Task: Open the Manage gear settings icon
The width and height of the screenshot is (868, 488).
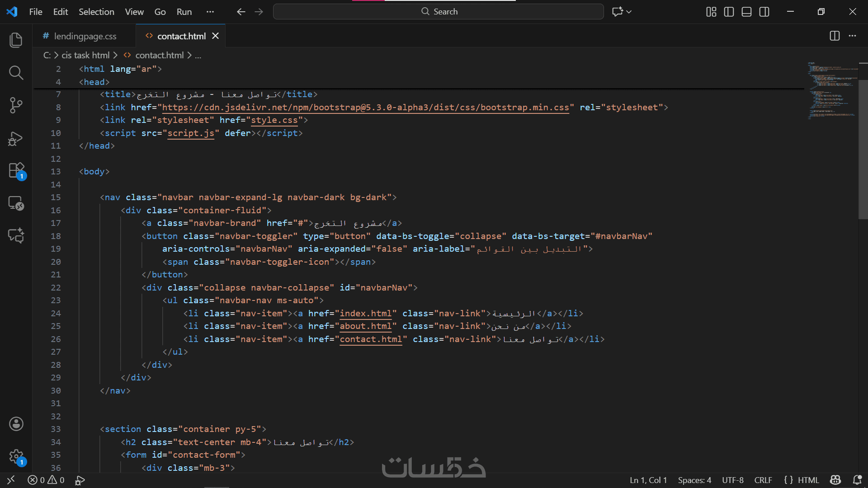Action: coord(16,456)
